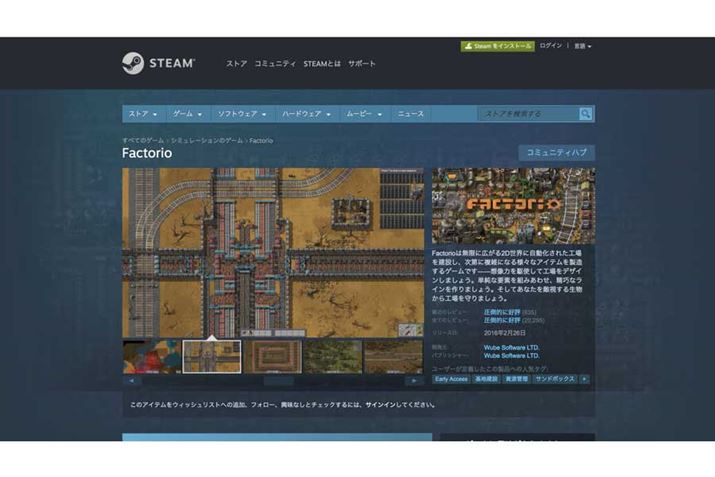715x477 pixels.
Task: Click the developer Wube Software LTD. link
Action: pyautogui.click(x=511, y=347)
